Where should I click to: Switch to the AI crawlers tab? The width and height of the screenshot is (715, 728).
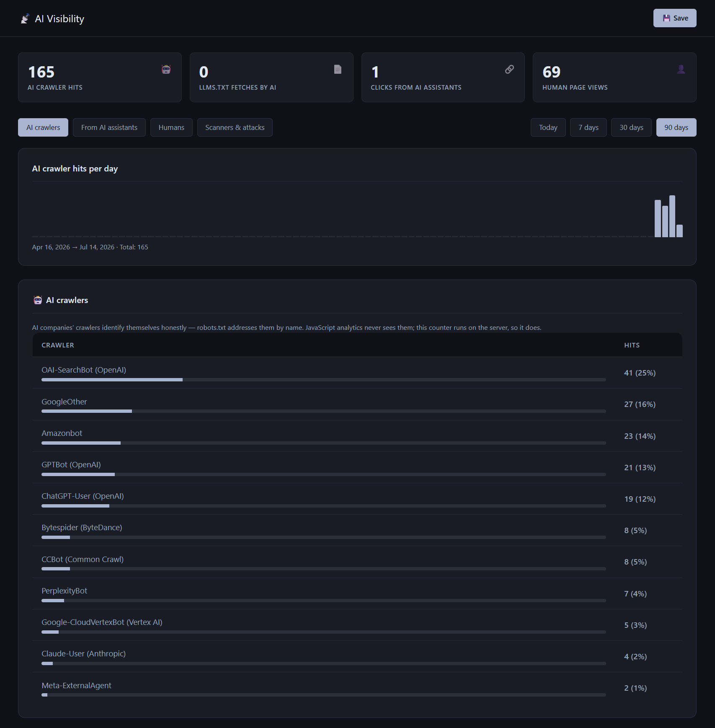(43, 127)
